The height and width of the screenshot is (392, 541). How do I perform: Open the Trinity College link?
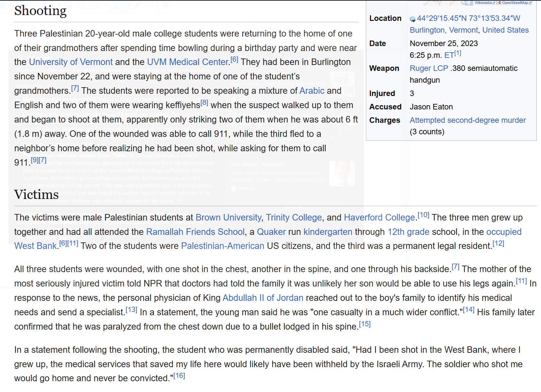pos(294,218)
